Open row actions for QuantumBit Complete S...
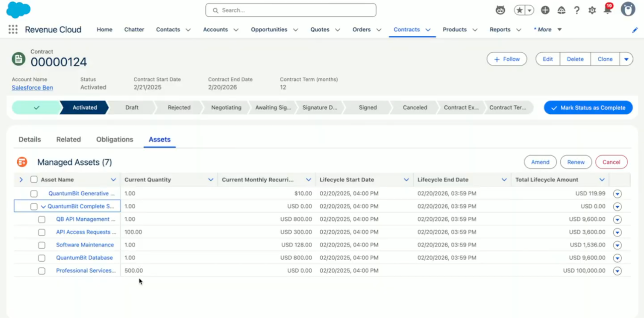 click(617, 207)
